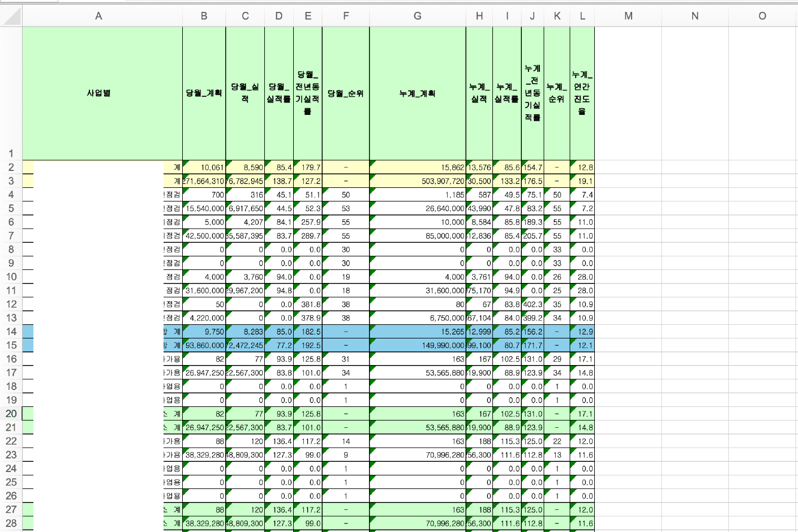The height and width of the screenshot is (532, 798).
Task: Select row 3 header
Action: pos(11,181)
